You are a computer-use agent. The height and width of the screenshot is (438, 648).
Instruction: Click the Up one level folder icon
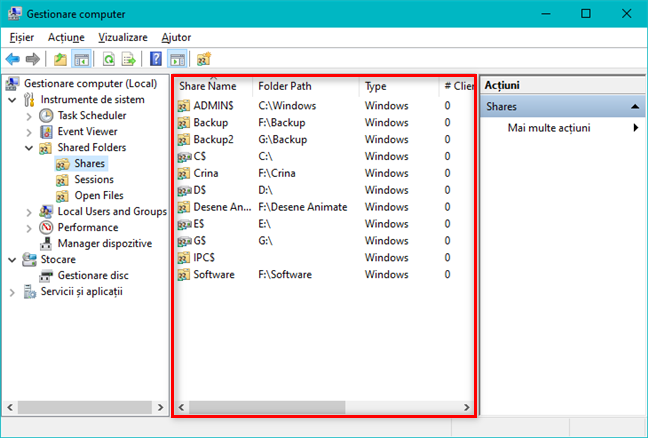point(61,59)
